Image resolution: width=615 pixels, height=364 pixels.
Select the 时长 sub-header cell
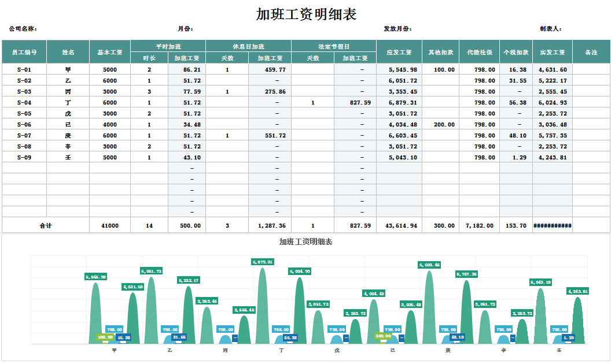click(149, 58)
